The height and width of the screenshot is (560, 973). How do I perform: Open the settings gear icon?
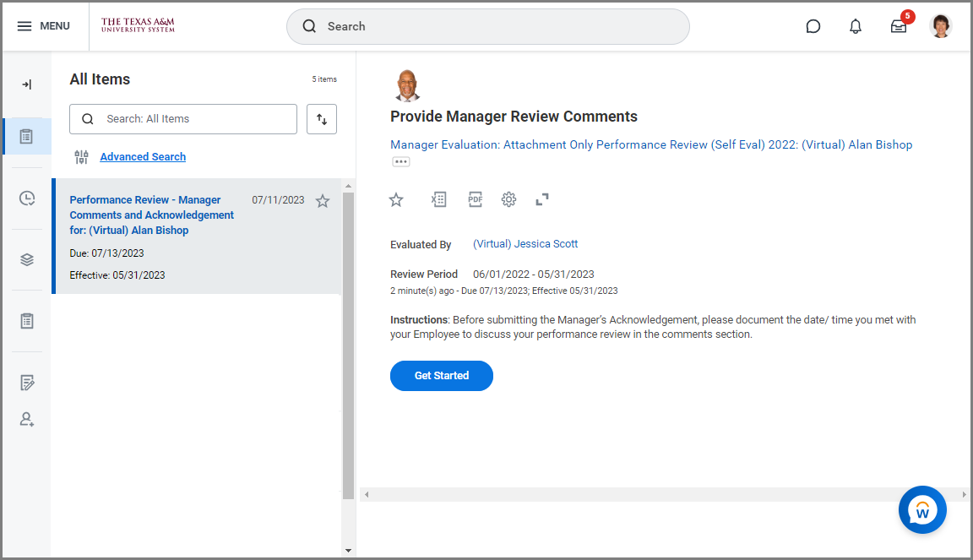508,199
